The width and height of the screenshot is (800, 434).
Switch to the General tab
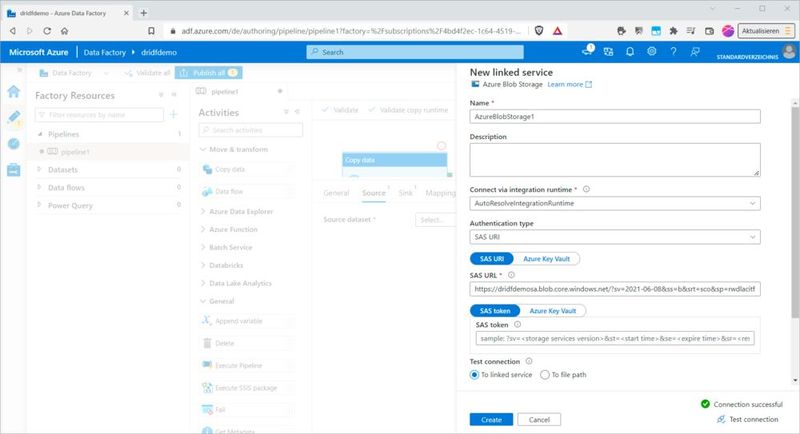tap(336, 193)
